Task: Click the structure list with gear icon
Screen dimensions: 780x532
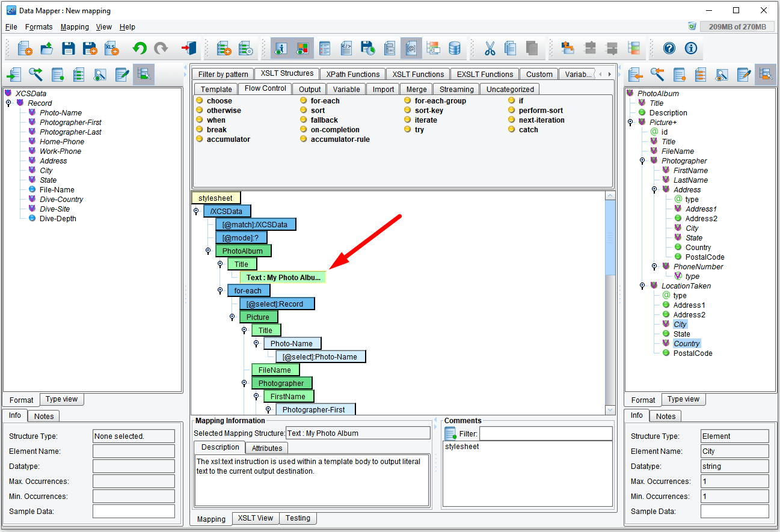Action: [245, 49]
